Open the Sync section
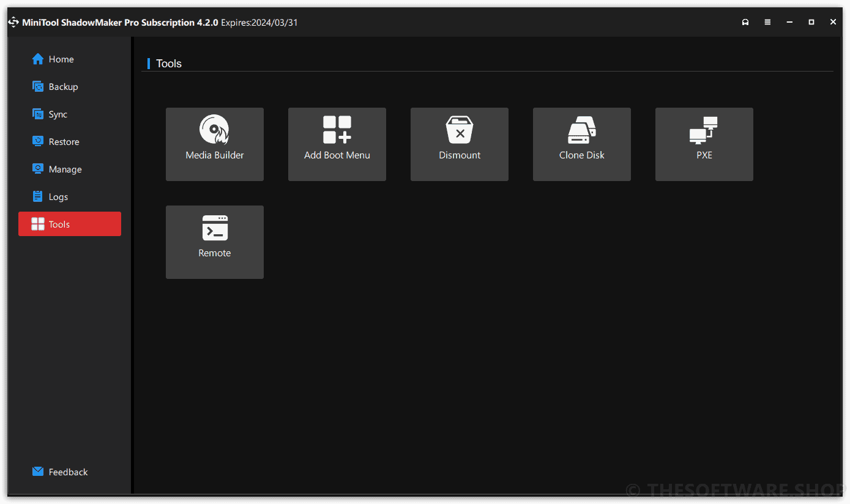The height and width of the screenshot is (504, 850). [x=70, y=114]
